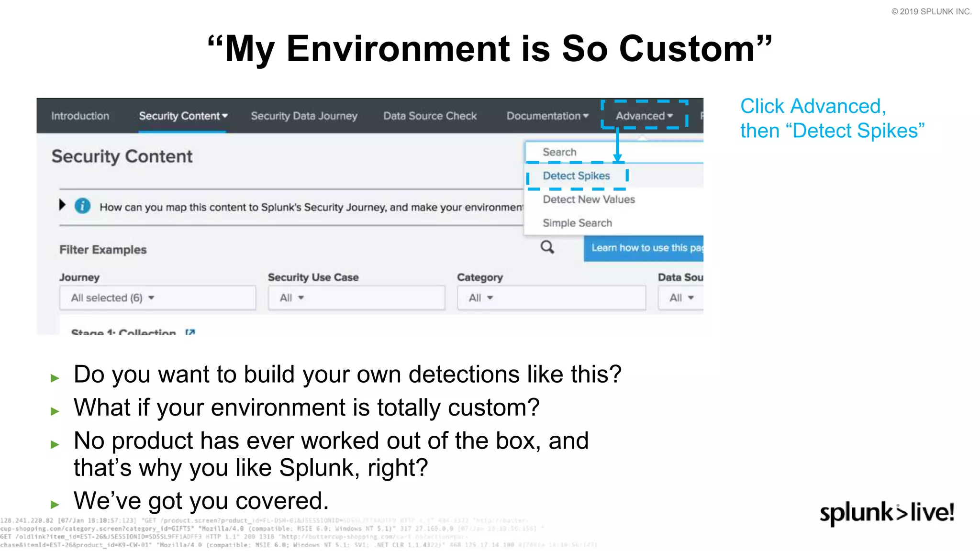This screenshot has height=551, width=980.
Task: Click Learn how to use this page button
Action: pos(644,248)
